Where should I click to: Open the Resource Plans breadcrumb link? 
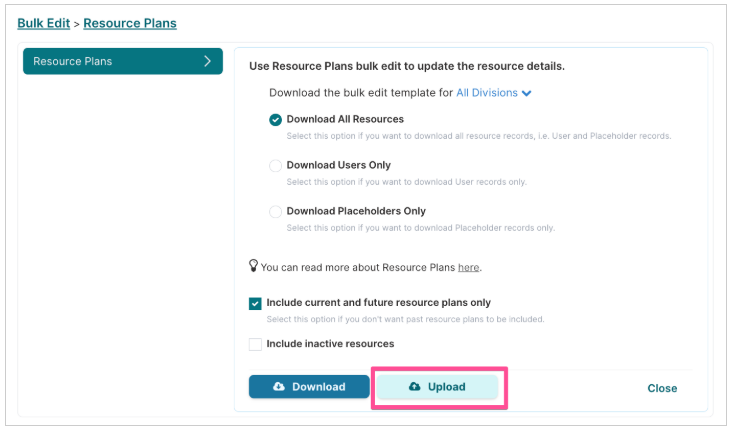(x=130, y=23)
